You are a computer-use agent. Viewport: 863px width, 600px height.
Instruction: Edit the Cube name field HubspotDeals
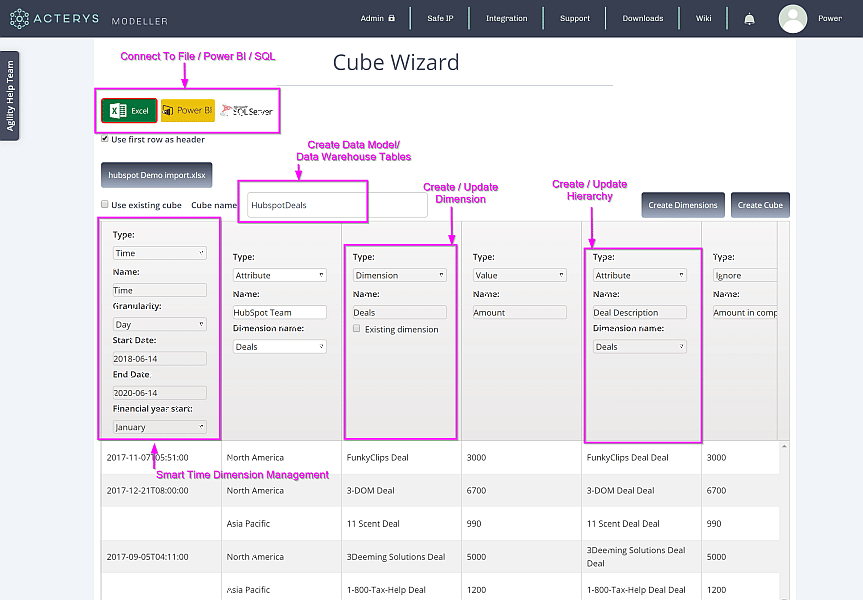(x=337, y=205)
